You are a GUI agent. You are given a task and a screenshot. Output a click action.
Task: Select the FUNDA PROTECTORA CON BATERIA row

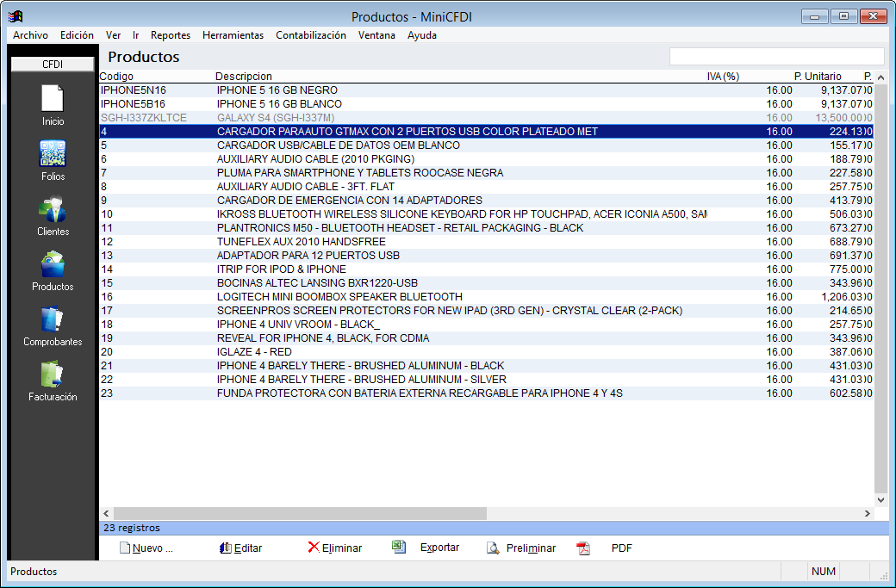coord(486,393)
